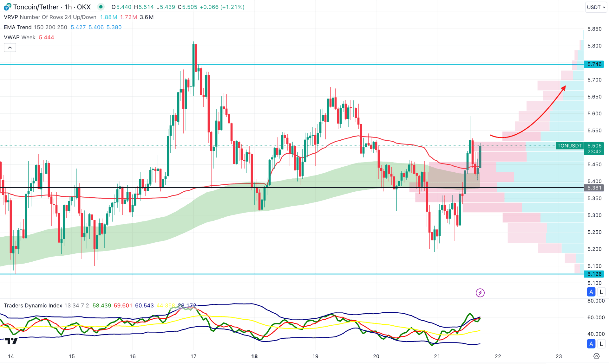Collapse the indicator legend with chevron button
The width and height of the screenshot is (609, 364).
[10, 48]
